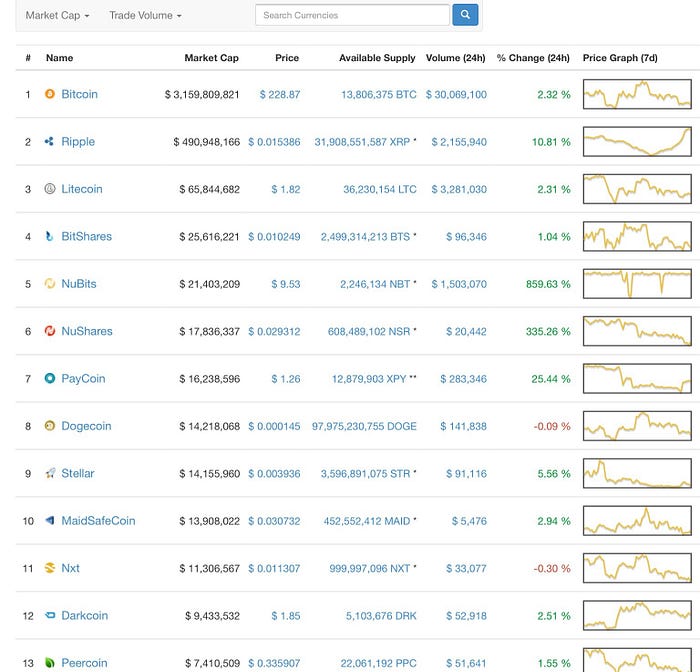The height and width of the screenshot is (672, 700).
Task: Open the Peercoin currency link
Action: tap(84, 663)
